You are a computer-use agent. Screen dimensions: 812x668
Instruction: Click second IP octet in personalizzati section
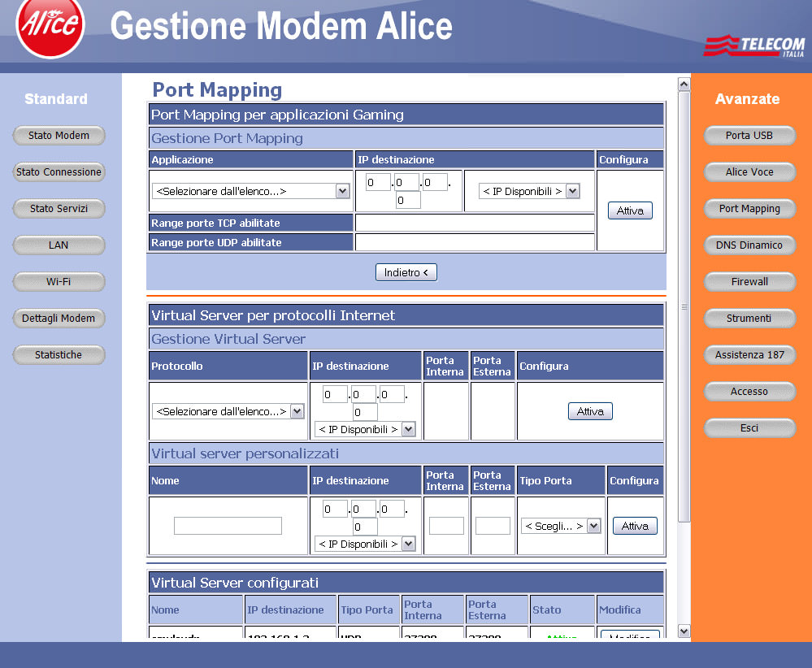tap(363, 509)
